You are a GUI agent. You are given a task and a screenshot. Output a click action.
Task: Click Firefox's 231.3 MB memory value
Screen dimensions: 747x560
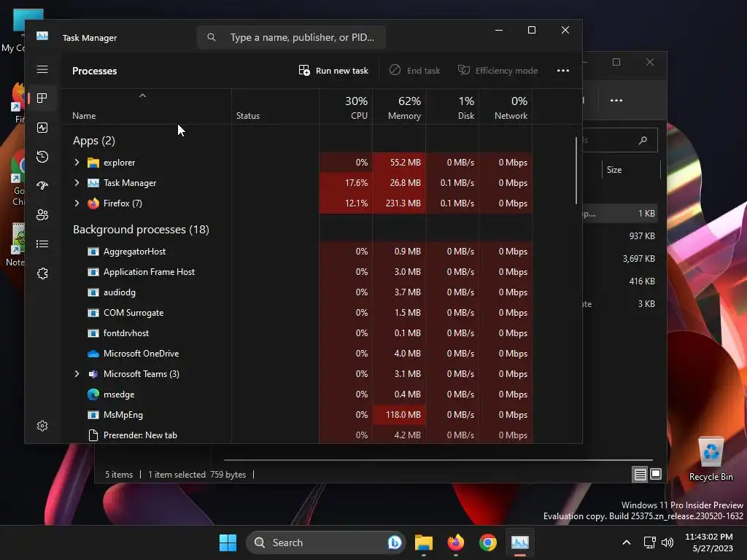pos(403,203)
